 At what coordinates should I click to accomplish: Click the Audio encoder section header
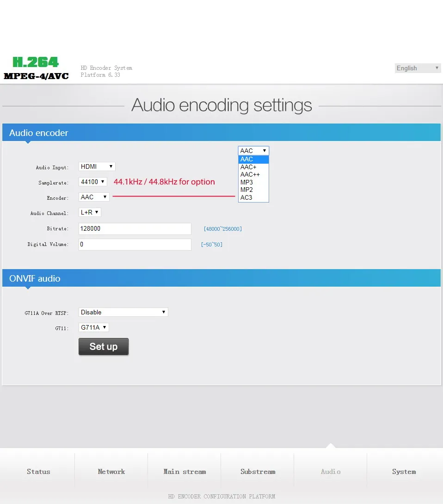[x=221, y=132]
